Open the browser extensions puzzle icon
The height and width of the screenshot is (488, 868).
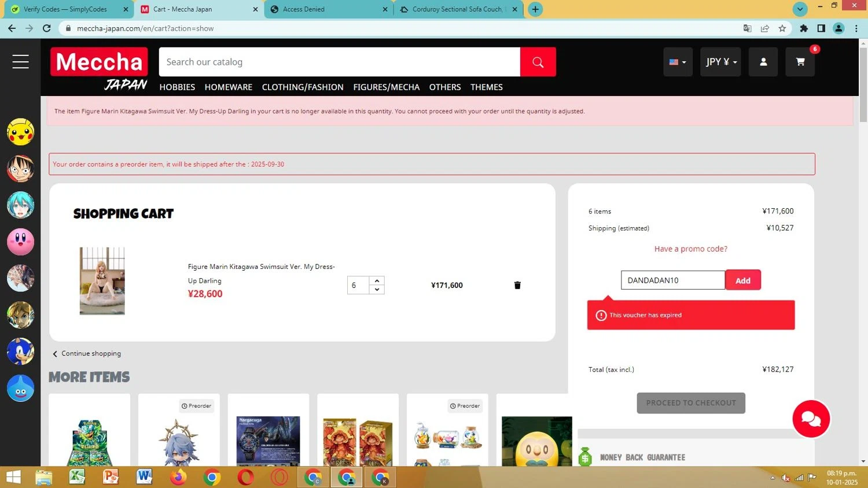[804, 28]
